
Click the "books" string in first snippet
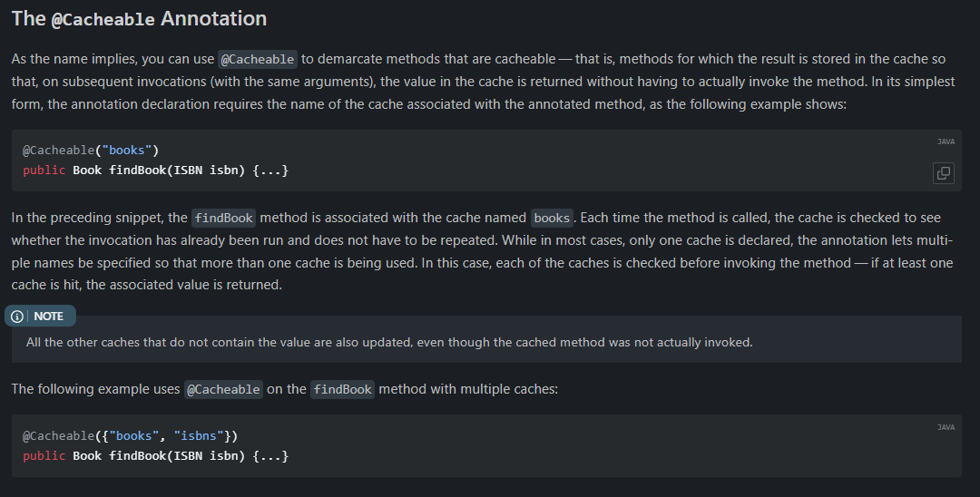pos(127,150)
